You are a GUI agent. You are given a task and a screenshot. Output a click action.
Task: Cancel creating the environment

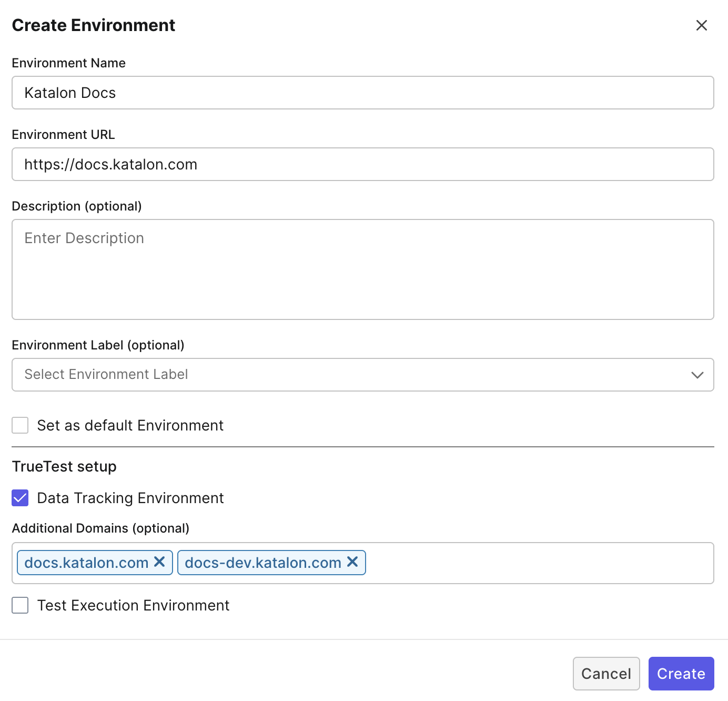point(606,674)
